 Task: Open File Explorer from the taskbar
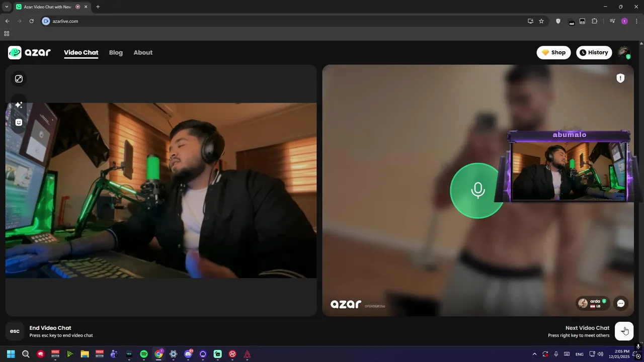(85, 354)
